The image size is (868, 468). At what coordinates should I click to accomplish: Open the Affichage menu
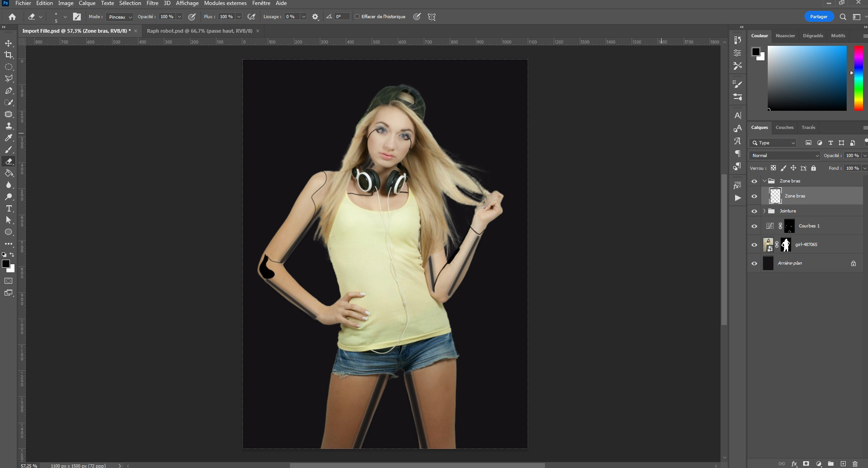coord(187,3)
